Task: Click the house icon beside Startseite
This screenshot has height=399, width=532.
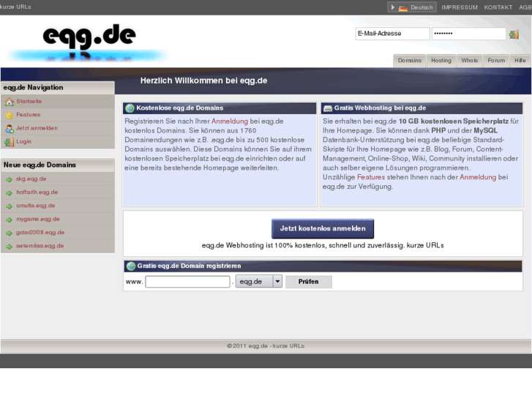Action: 10,102
